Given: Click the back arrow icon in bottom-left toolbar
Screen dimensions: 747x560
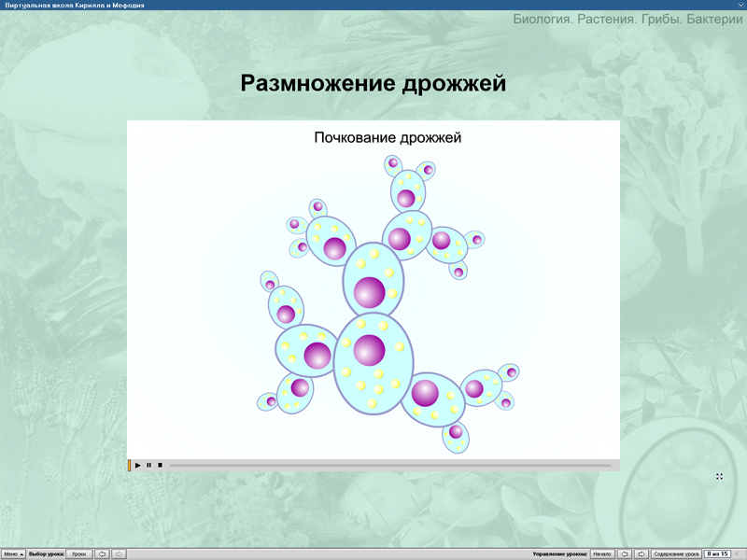Looking at the screenshot, I should 103,553.
